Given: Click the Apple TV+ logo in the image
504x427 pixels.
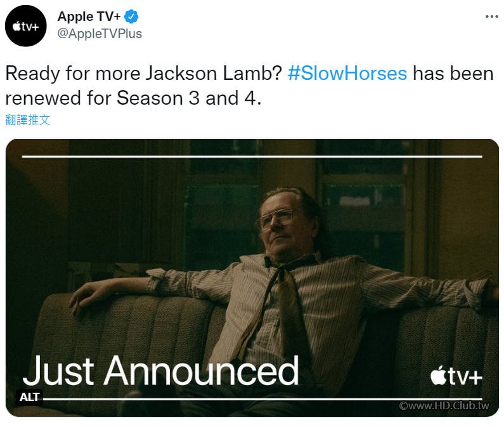Looking at the screenshot, I should click(x=456, y=376).
